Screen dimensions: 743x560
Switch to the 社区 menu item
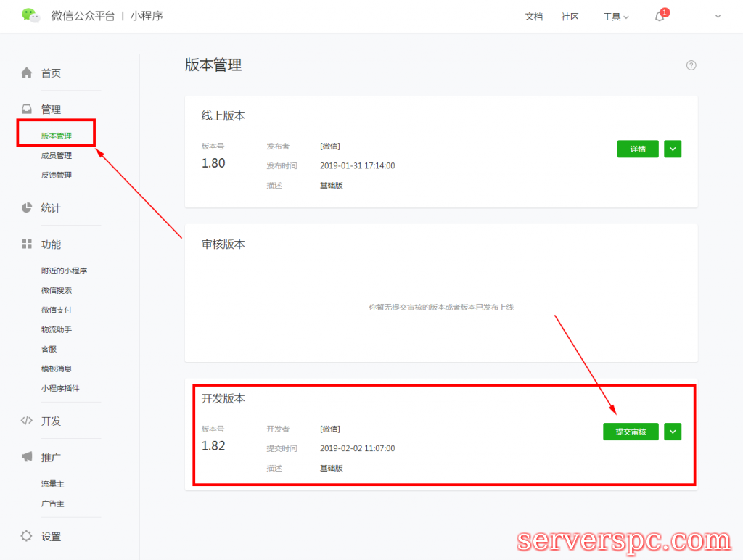(570, 16)
